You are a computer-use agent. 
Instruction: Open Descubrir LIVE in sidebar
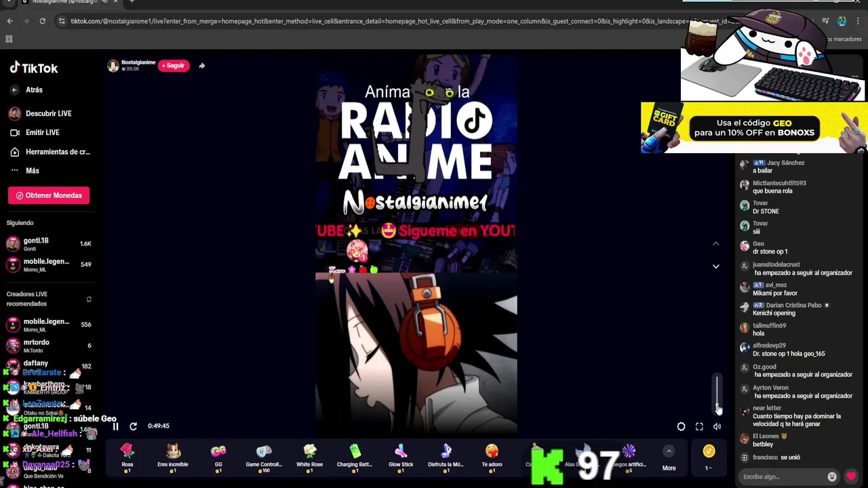point(41,113)
